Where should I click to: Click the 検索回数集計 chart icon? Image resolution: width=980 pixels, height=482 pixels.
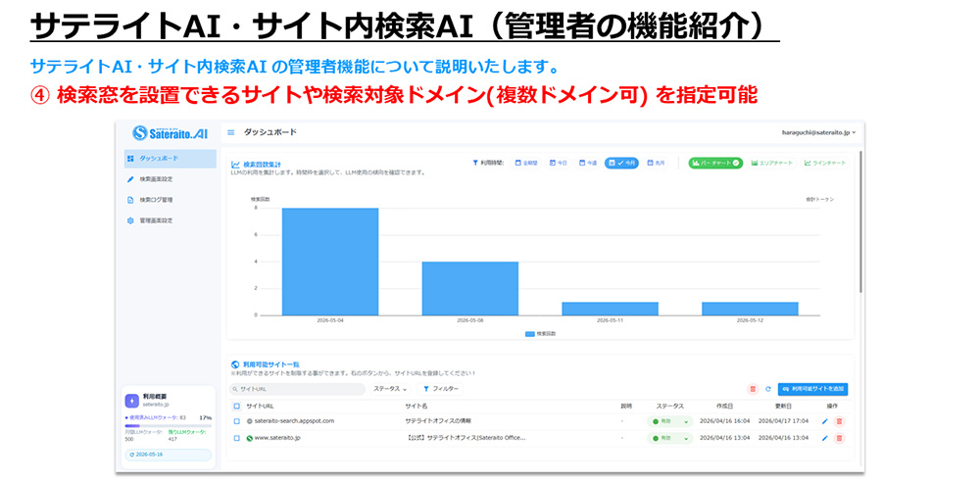point(235,165)
